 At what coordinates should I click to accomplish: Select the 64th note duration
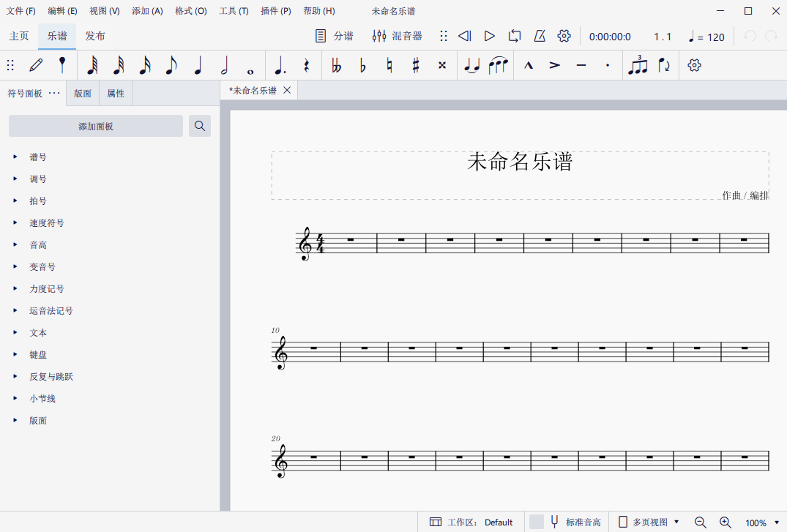(92, 65)
